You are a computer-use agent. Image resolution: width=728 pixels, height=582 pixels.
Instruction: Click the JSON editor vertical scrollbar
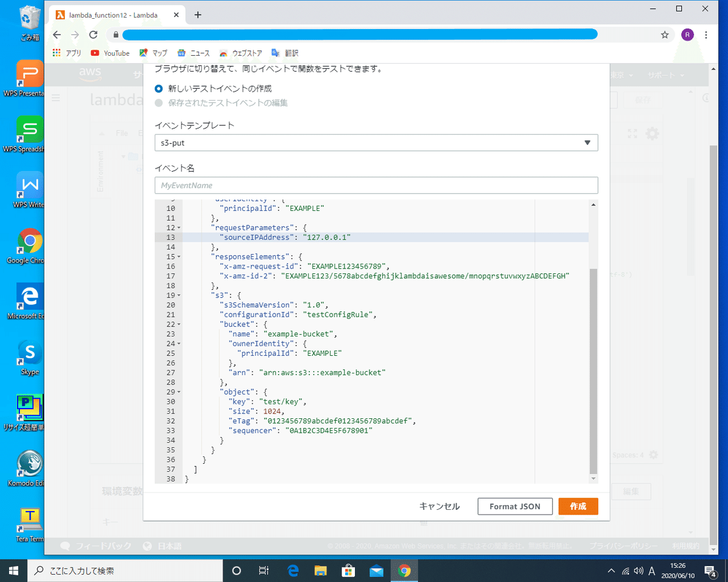[593, 371]
